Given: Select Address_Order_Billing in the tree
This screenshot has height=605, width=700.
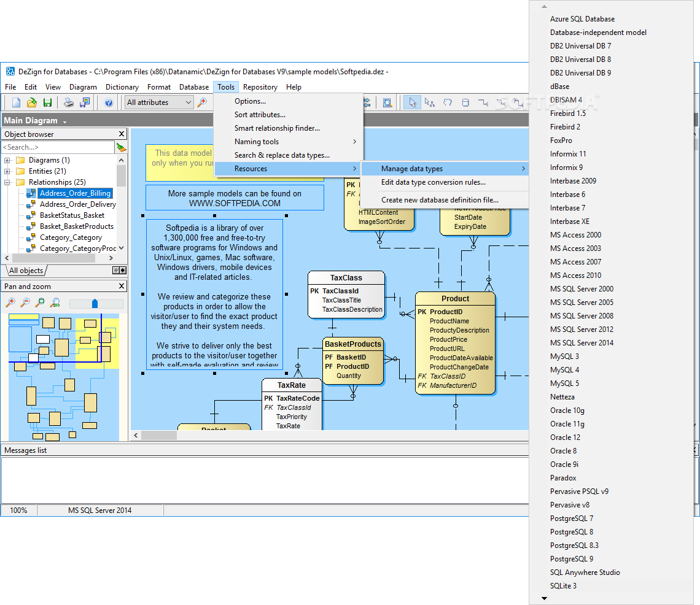Looking at the screenshot, I should click(x=74, y=193).
